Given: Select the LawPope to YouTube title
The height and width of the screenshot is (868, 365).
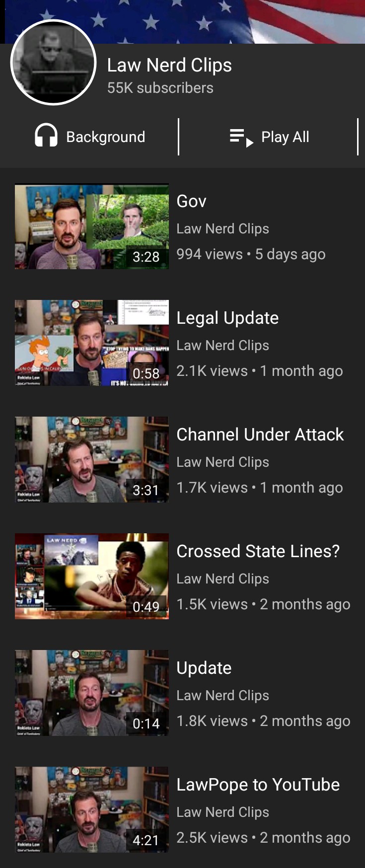Looking at the screenshot, I should click(258, 785).
